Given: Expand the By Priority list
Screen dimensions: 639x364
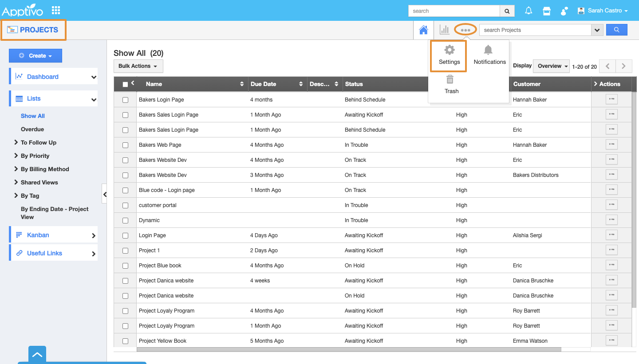Looking at the screenshot, I should pyautogui.click(x=35, y=156).
